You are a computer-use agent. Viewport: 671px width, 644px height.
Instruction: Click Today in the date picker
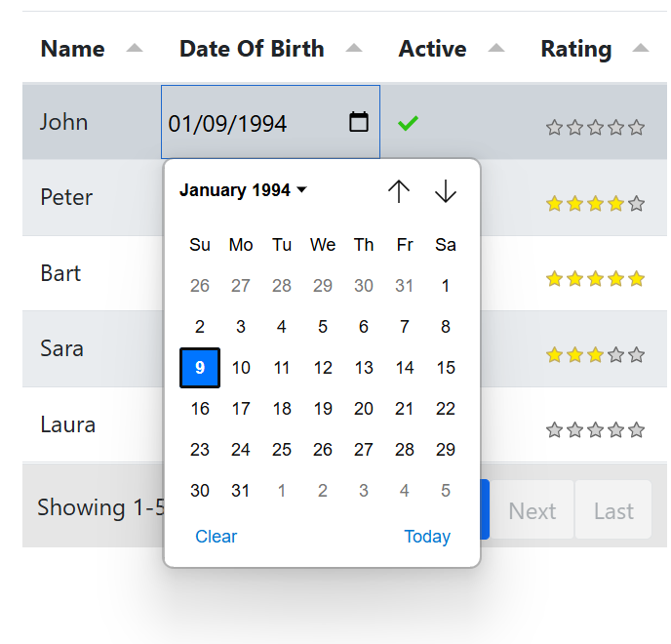pyautogui.click(x=427, y=537)
